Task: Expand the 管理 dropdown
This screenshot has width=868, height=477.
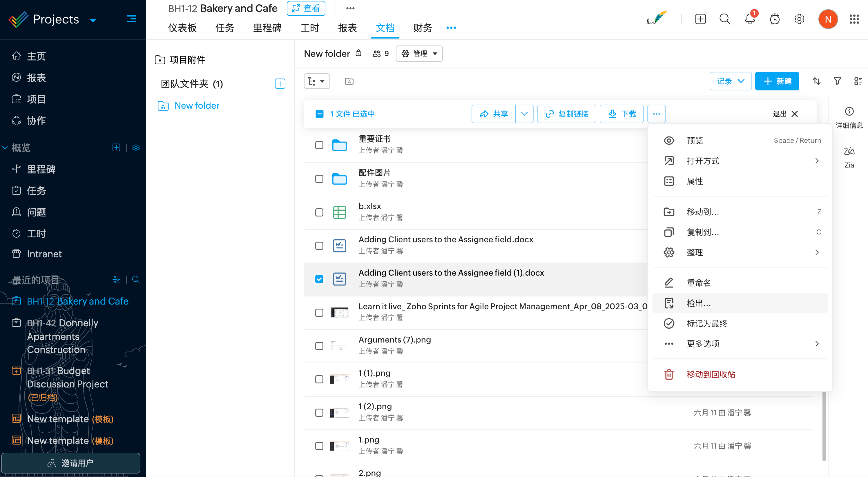Action: pyautogui.click(x=419, y=54)
